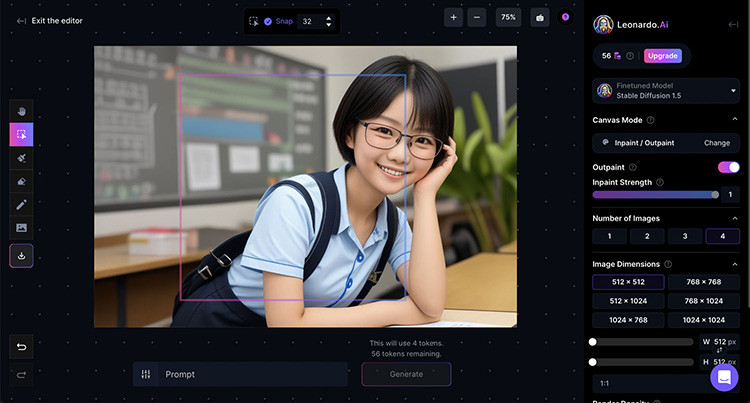Click Exit the editor

[x=50, y=21]
